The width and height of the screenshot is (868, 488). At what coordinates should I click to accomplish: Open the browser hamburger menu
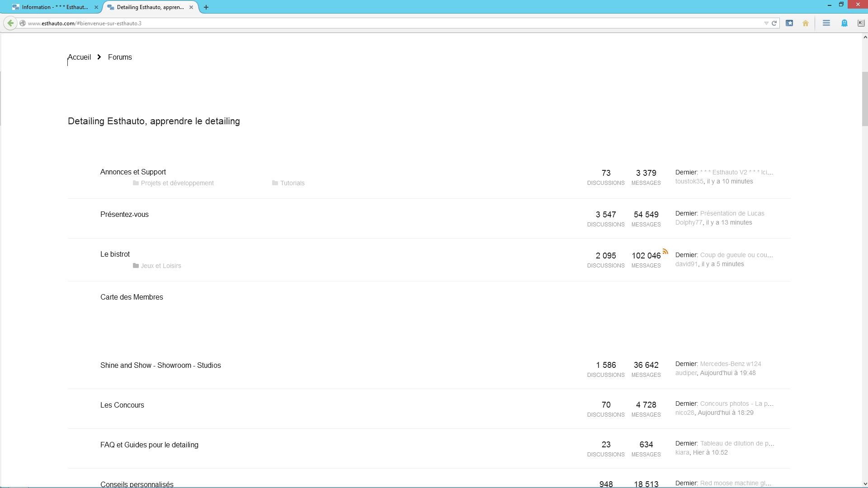[x=826, y=23]
